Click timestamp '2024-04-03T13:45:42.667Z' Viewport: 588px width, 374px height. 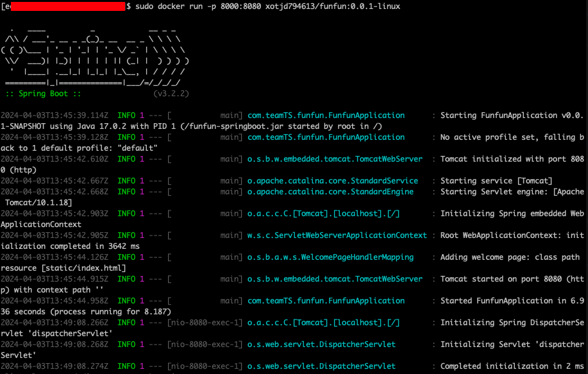pyautogui.click(x=55, y=181)
